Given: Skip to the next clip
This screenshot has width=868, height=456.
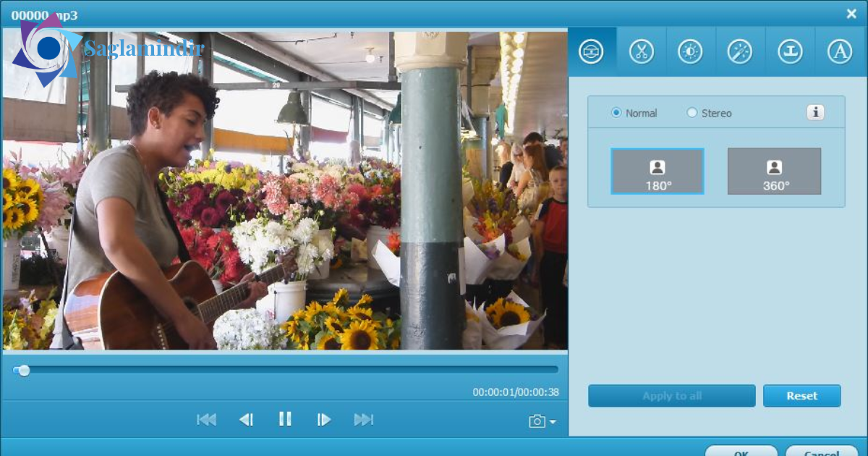Looking at the screenshot, I should pos(363,420).
